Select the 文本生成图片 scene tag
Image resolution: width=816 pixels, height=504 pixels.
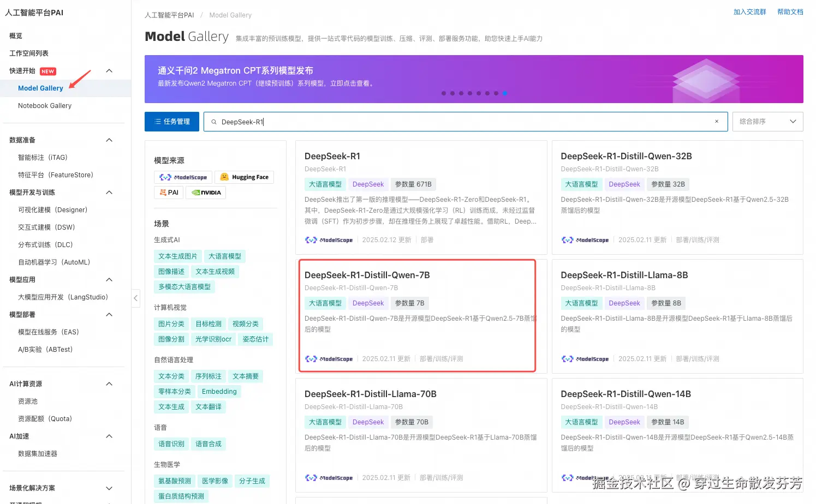[178, 256]
